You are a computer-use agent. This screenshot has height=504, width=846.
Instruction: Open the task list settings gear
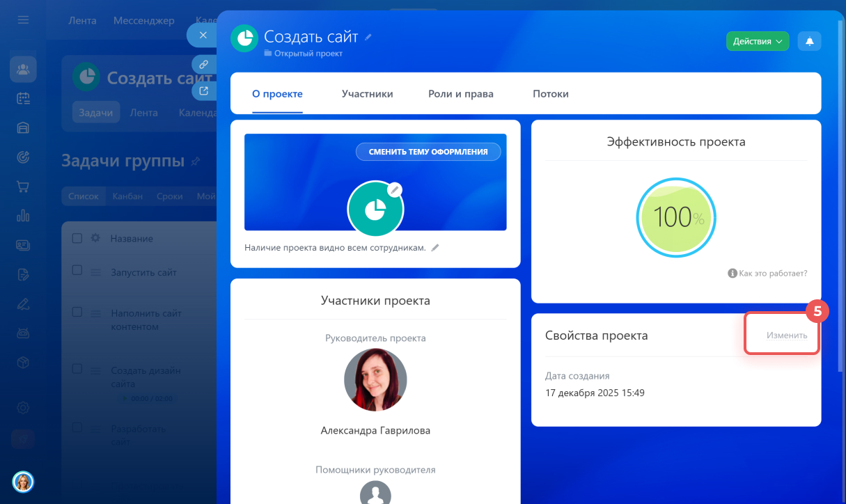click(95, 238)
